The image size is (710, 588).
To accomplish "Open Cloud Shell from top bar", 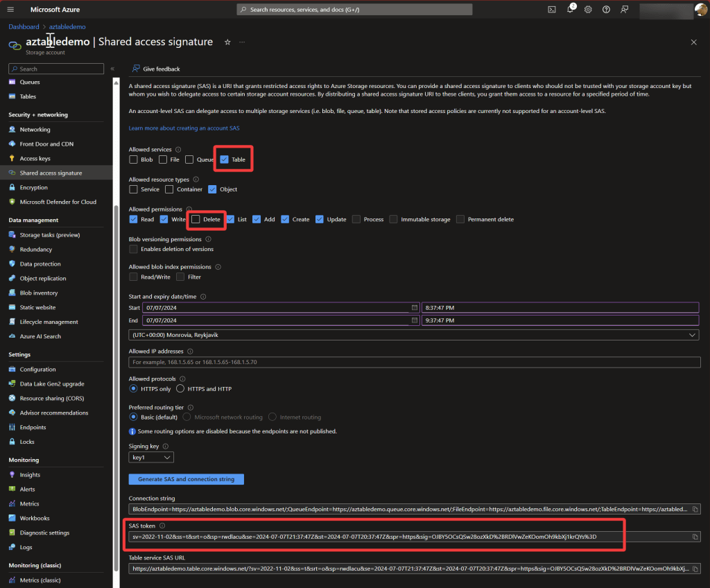I will [x=551, y=10].
